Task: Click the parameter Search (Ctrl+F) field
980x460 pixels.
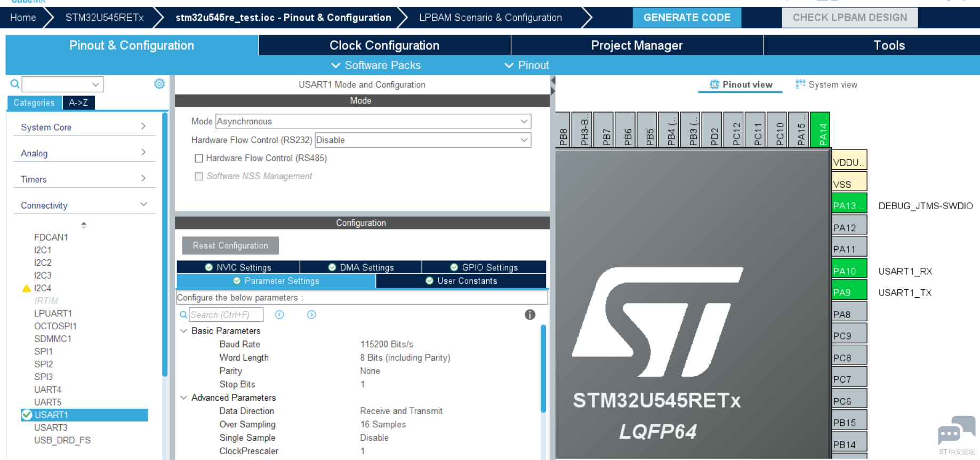Action: point(226,315)
